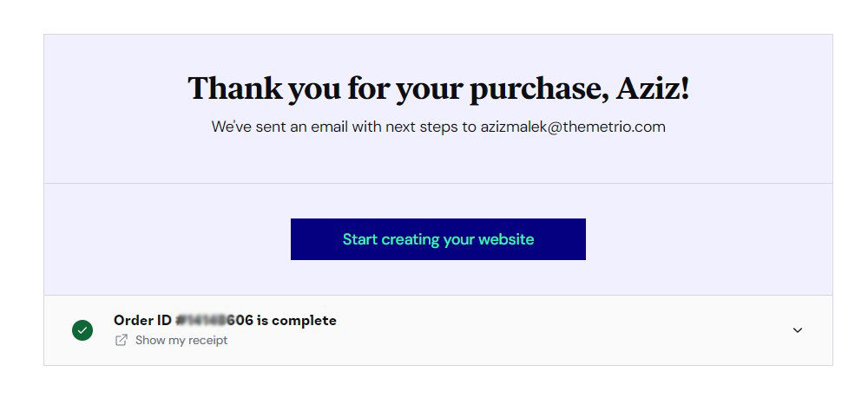Viewport: 868px width, 404px height.
Task: Click the green order complete checkmark icon
Action: coord(82,330)
